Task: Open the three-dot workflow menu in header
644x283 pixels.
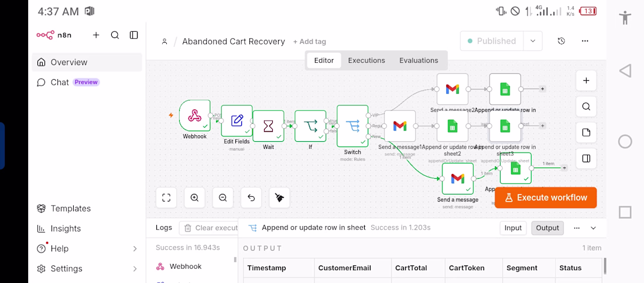Action: click(x=585, y=41)
